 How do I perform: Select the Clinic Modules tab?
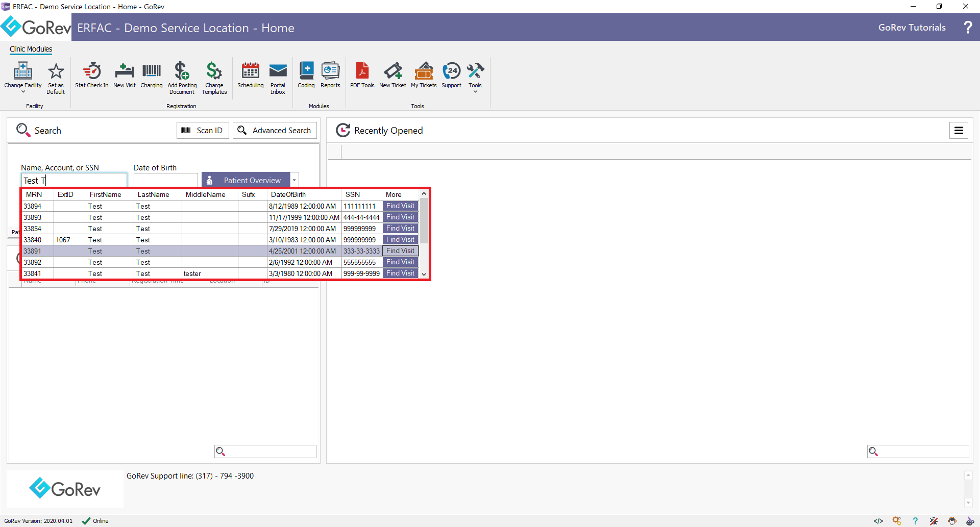click(x=31, y=49)
